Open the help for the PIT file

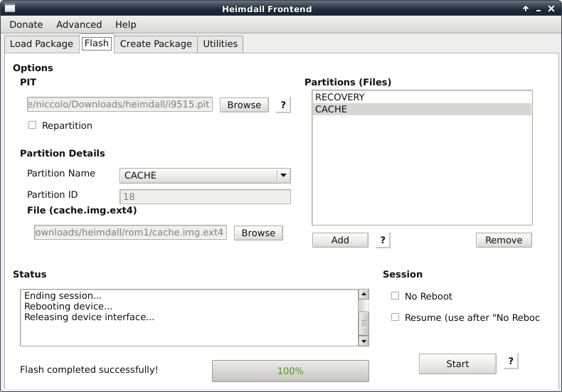click(x=283, y=105)
